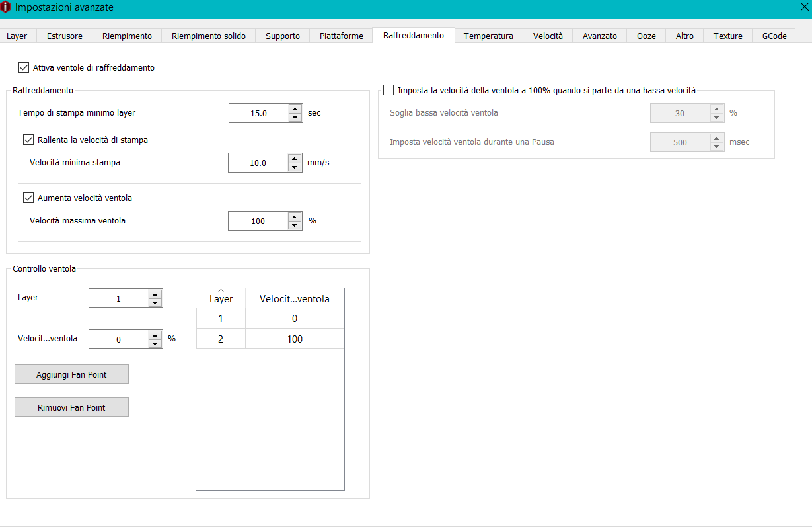This screenshot has height=527, width=812.
Task: Go to the GCode tab
Action: [x=774, y=36]
